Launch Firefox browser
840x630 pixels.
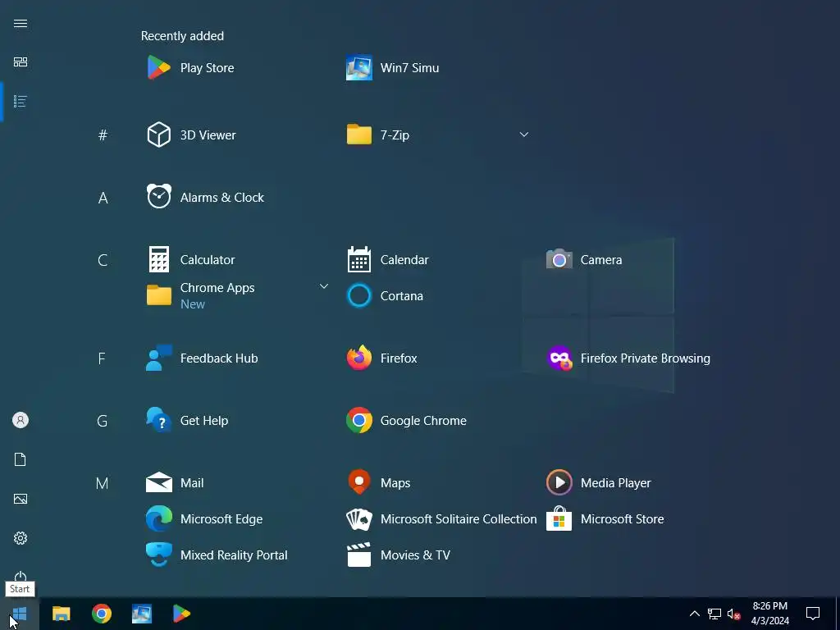(x=381, y=358)
